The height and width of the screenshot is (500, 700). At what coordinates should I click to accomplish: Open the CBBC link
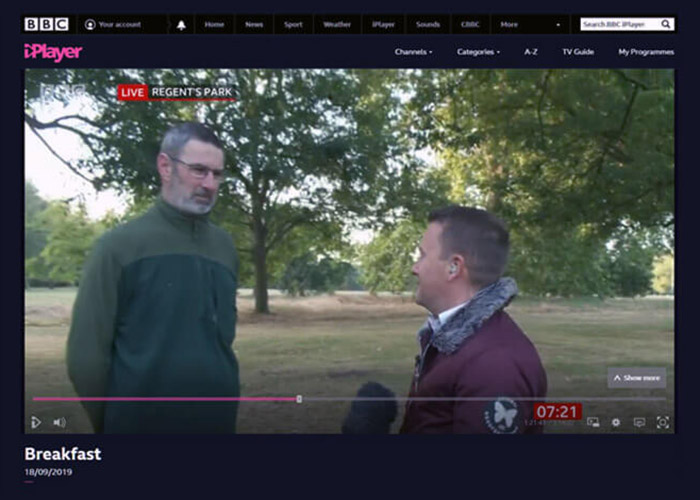(x=470, y=25)
